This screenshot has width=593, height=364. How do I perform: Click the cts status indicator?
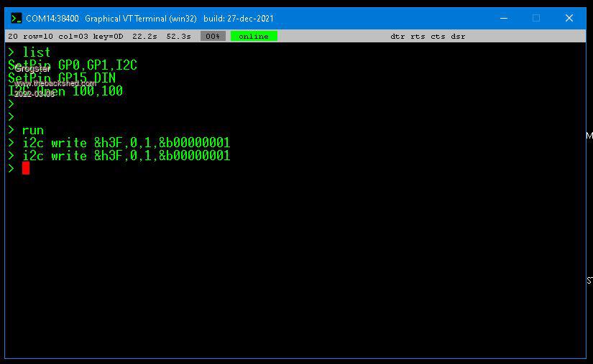tap(438, 36)
